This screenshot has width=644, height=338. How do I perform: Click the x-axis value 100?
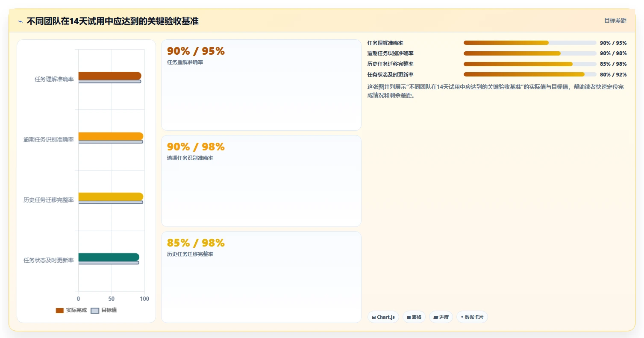click(144, 299)
